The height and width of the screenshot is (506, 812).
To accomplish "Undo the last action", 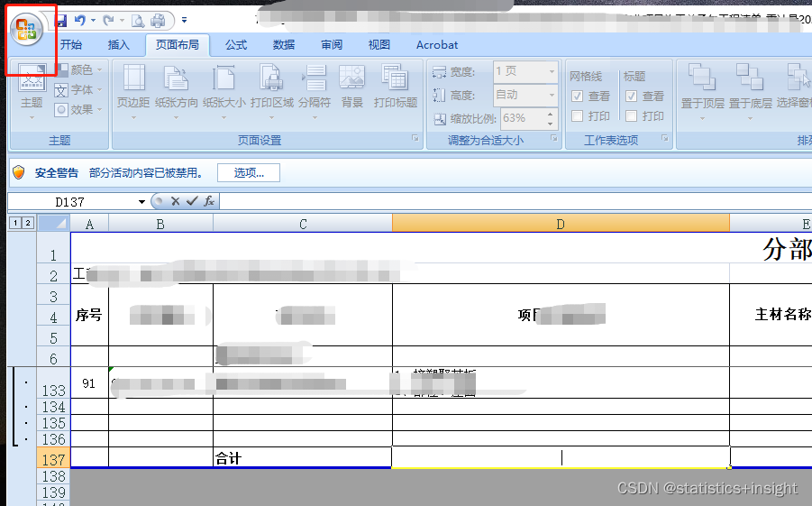I will [80, 21].
